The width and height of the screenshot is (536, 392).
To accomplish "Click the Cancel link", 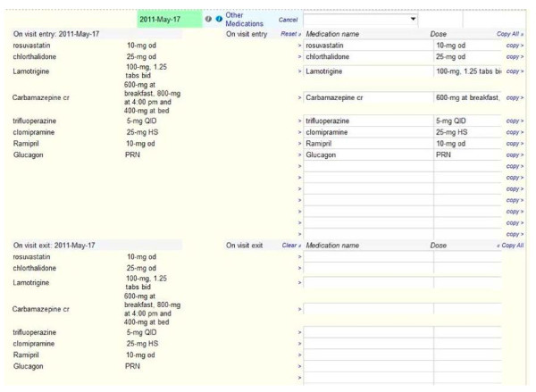I will (288, 20).
